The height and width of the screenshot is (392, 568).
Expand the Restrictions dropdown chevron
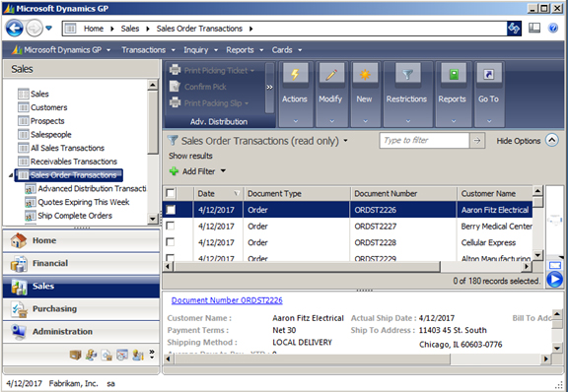[x=408, y=121]
